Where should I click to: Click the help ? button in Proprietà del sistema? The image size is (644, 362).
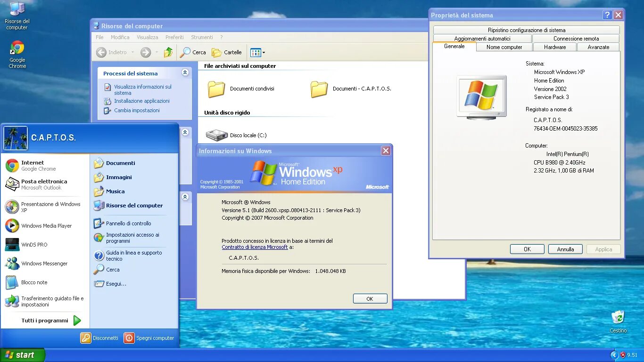[x=607, y=15]
